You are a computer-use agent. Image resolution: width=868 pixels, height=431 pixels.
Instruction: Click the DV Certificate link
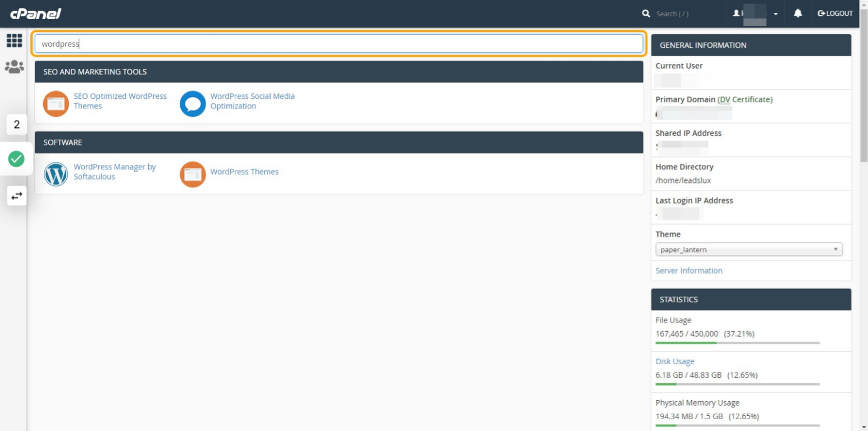coord(745,99)
